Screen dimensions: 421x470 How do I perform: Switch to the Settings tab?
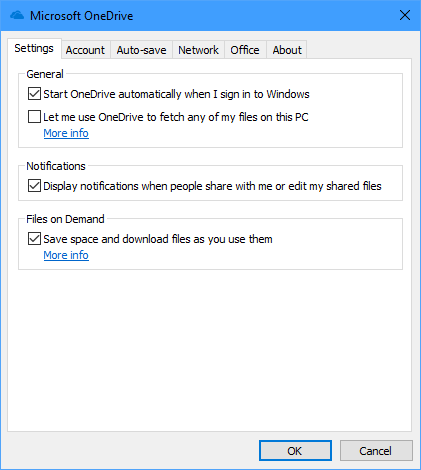coord(34,48)
